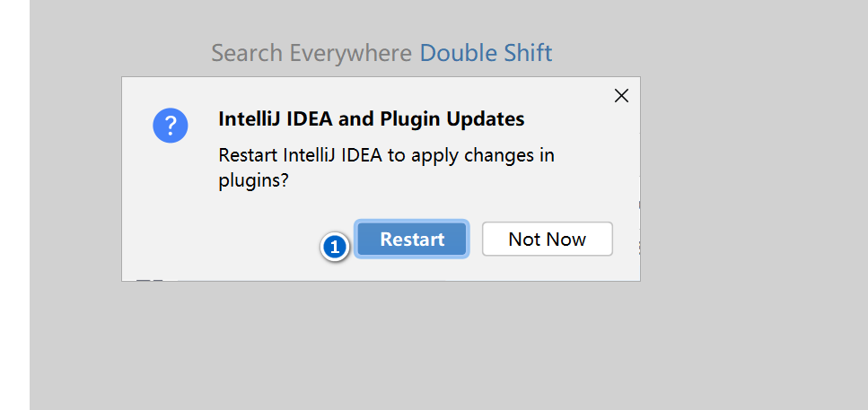Choose Not Now to postpone restart

tap(547, 240)
